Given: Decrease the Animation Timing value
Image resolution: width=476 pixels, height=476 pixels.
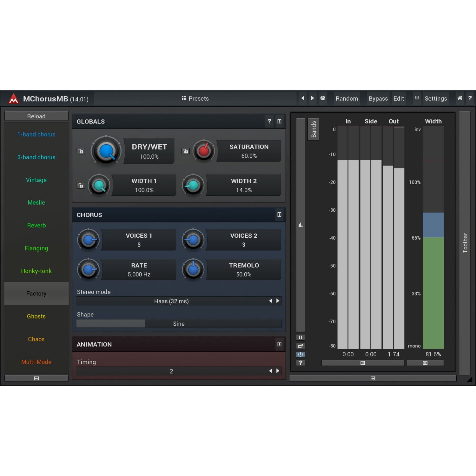Looking at the screenshot, I should 270,371.
